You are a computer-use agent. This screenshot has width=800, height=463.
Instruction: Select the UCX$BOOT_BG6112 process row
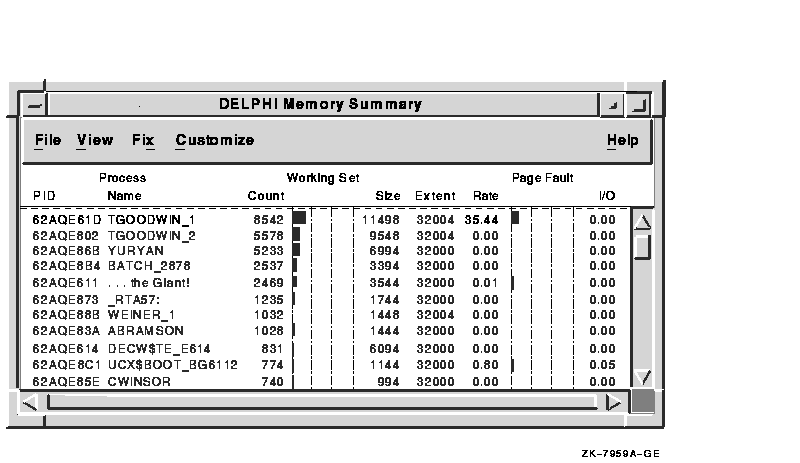click(172, 365)
